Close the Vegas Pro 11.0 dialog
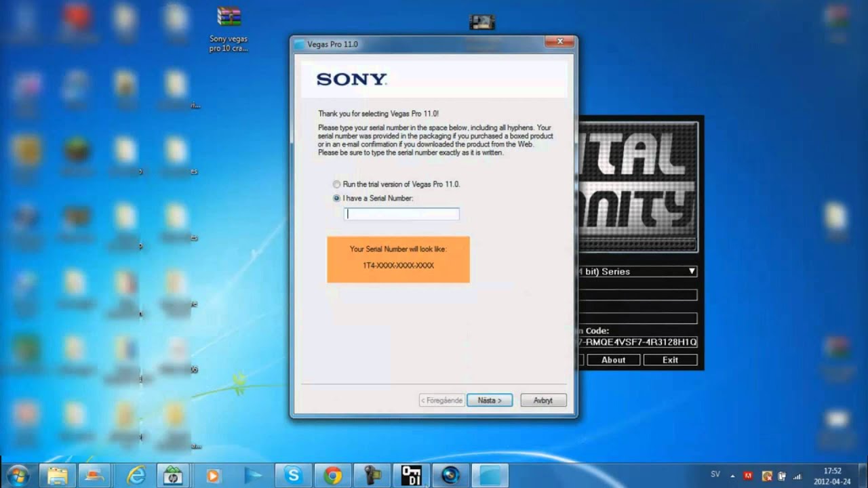868x488 pixels. (560, 42)
